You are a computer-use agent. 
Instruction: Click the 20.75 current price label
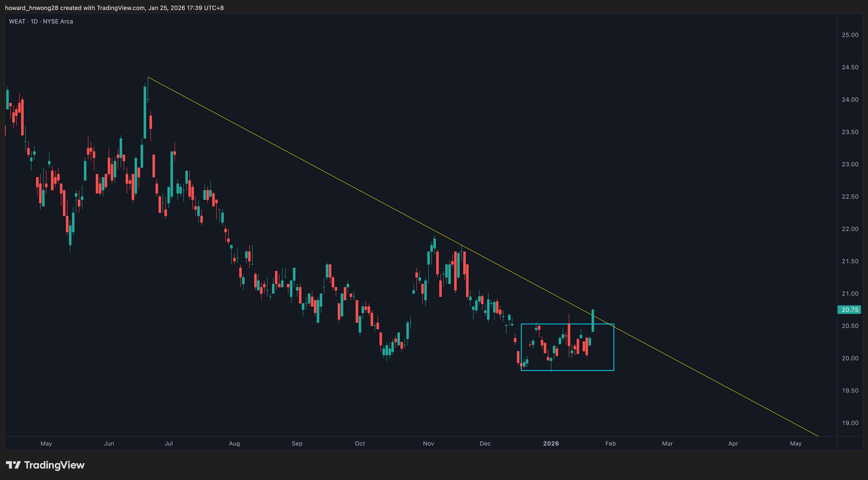click(849, 310)
